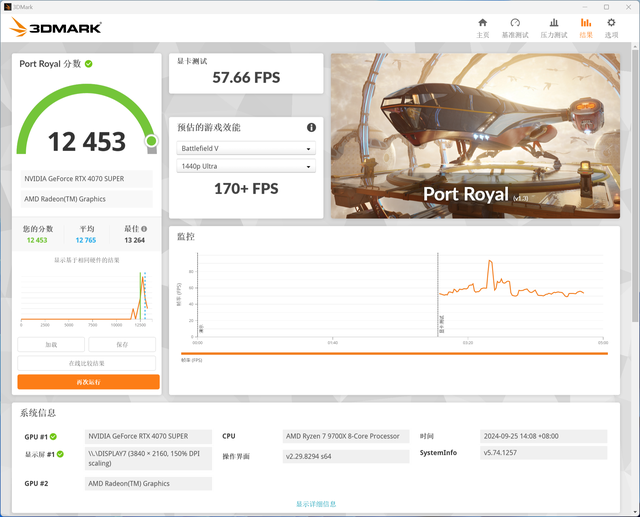The height and width of the screenshot is (517, 640).
Task: Click the Port Royal preview thumbnail image
Action: [x=476, y=136]
